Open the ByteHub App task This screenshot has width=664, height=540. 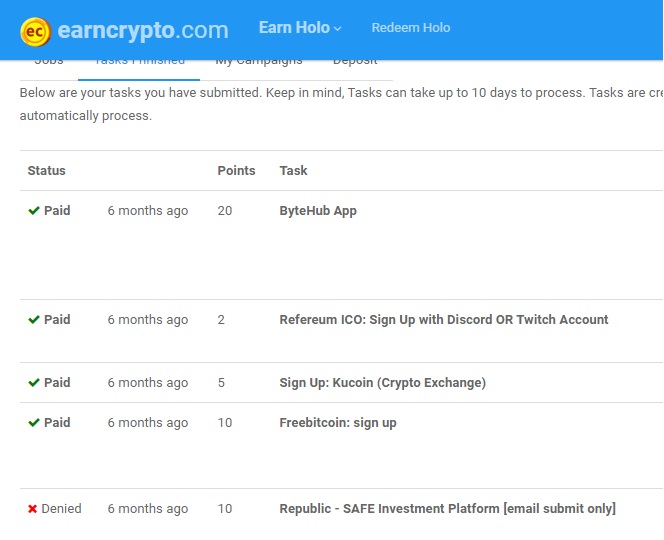(x=318, y=211)
